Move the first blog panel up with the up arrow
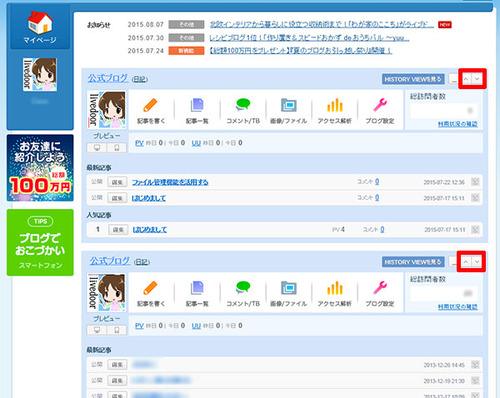The image size is (500, 398). (466, 79)
